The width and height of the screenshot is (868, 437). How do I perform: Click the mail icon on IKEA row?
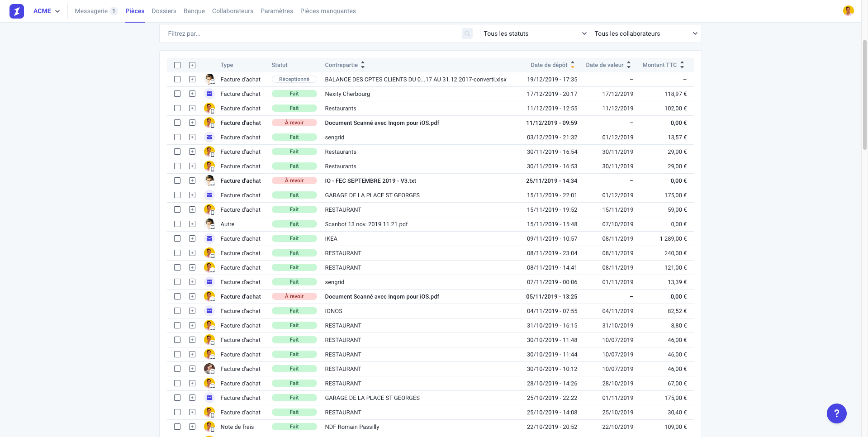point(209,238)
